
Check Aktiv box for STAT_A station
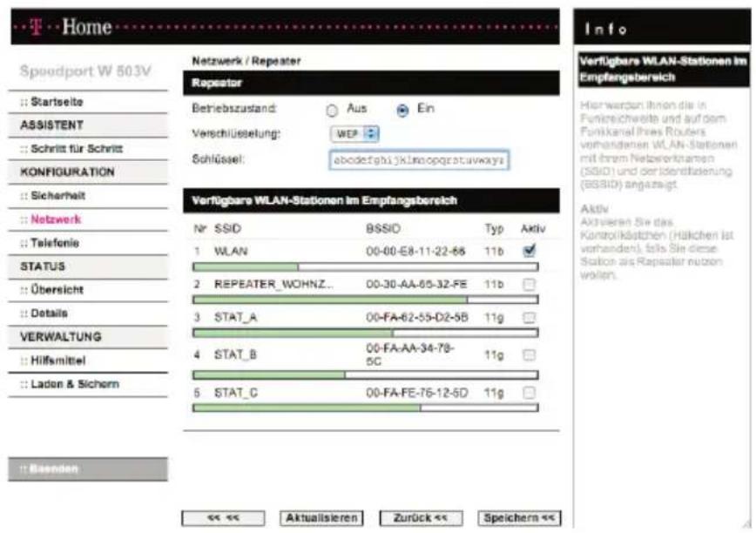(529, 317)
